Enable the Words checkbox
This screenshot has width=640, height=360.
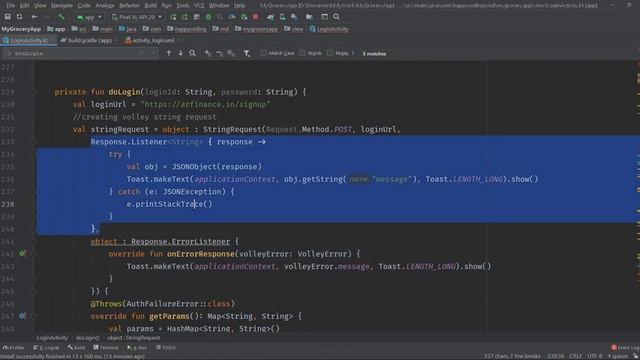(x=302, y=53)
